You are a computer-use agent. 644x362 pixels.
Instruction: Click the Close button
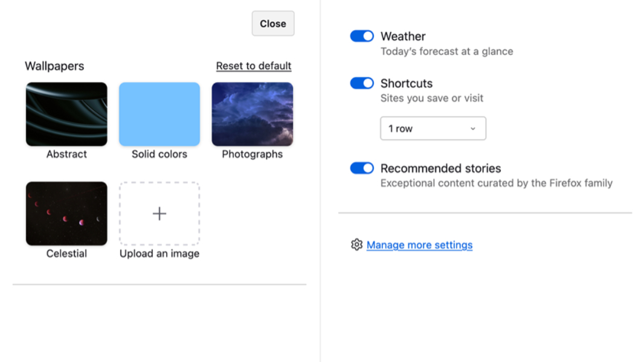click(x=272, y=24)
